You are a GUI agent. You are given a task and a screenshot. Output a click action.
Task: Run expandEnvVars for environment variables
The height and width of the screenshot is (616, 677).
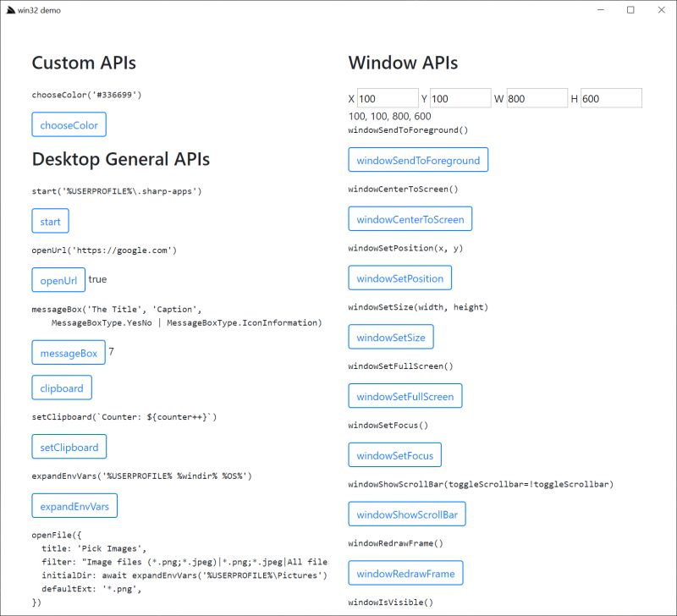pyautogui.click(x=75, y=505)
